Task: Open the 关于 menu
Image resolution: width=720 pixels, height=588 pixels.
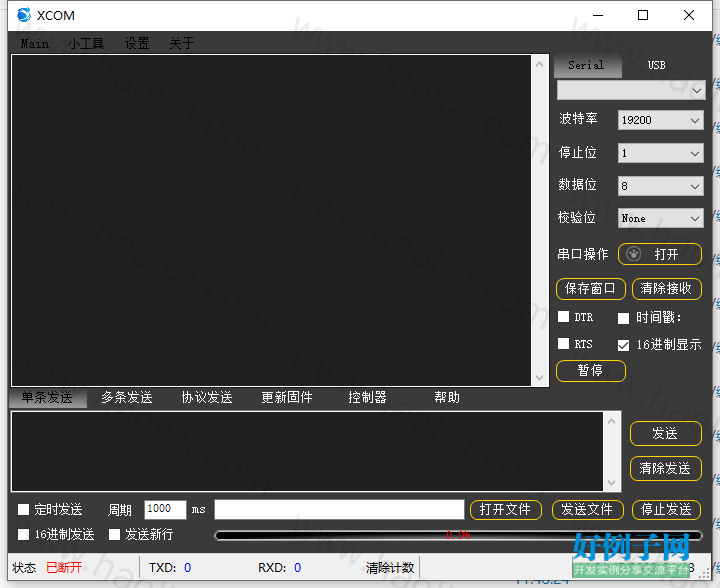Action: tap(181, 44)
